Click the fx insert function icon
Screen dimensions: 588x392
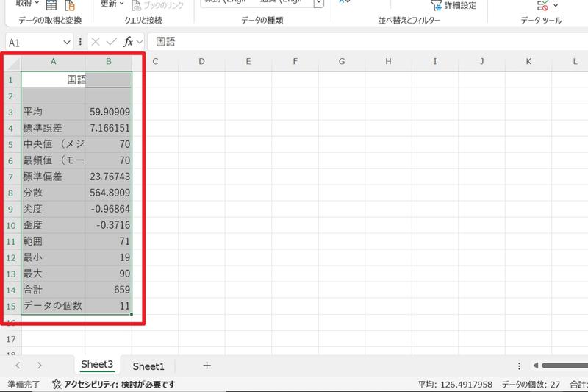click(128, 42)
